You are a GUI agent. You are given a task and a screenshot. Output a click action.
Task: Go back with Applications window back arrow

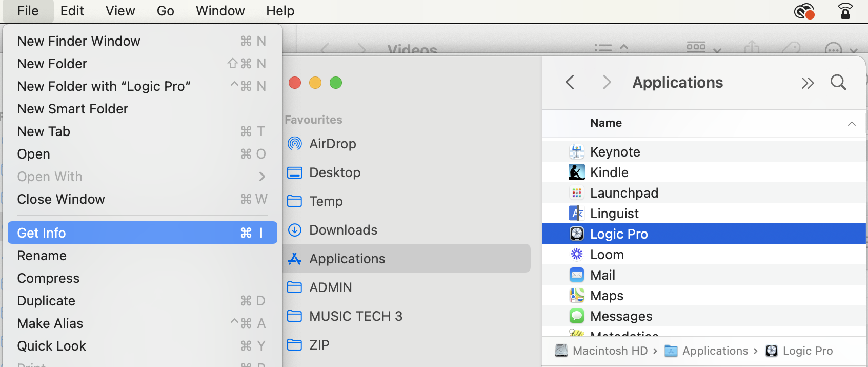(570, 82)
